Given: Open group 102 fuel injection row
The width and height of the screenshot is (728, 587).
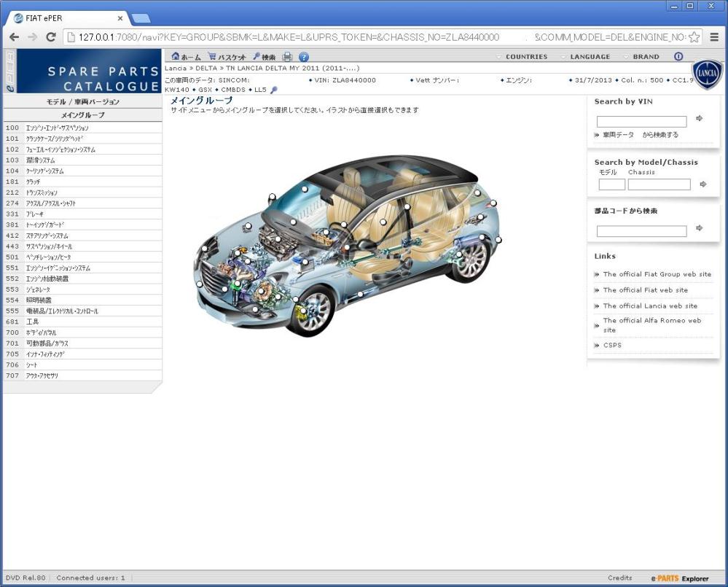Looking at the screenshot, I should tap(82, 149).
